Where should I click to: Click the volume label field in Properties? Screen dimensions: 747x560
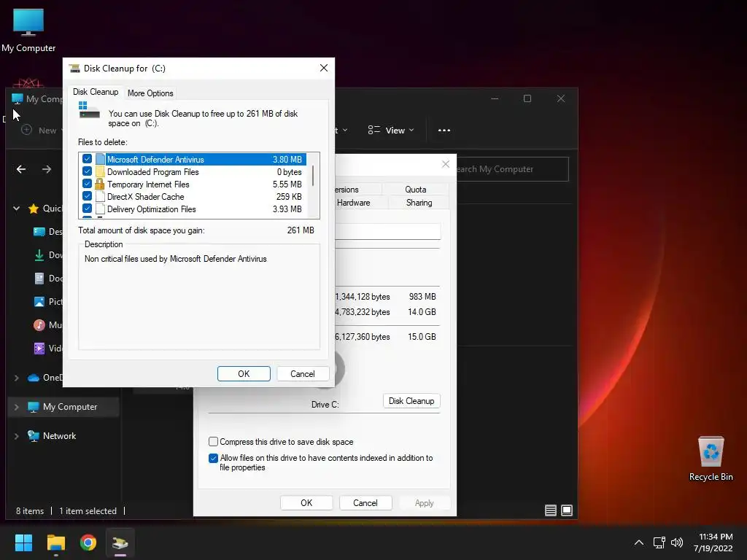click(388, 232)
